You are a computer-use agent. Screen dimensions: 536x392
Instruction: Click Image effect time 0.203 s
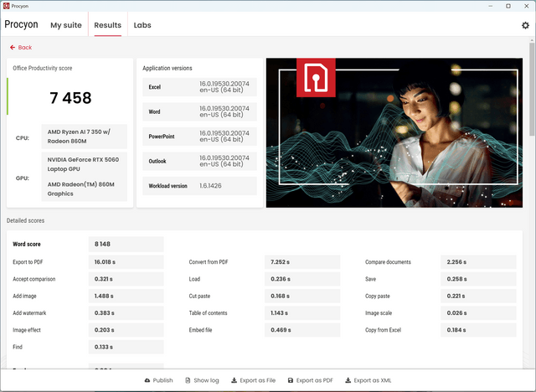tap(126, 330)
